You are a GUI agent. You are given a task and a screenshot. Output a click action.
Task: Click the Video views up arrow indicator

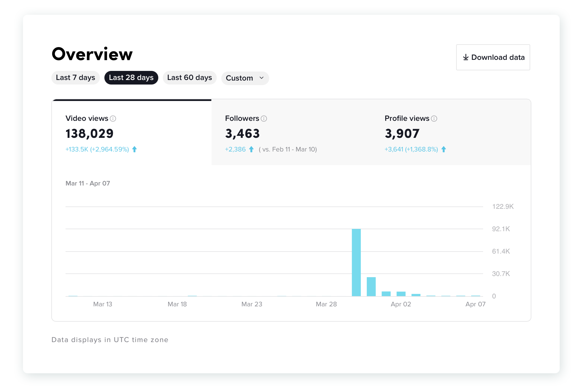[134, 149]
